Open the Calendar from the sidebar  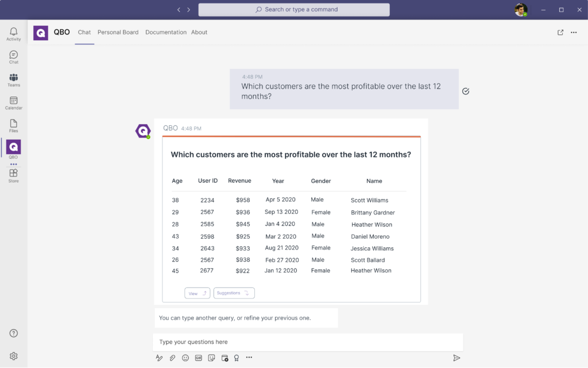(14, 103)
